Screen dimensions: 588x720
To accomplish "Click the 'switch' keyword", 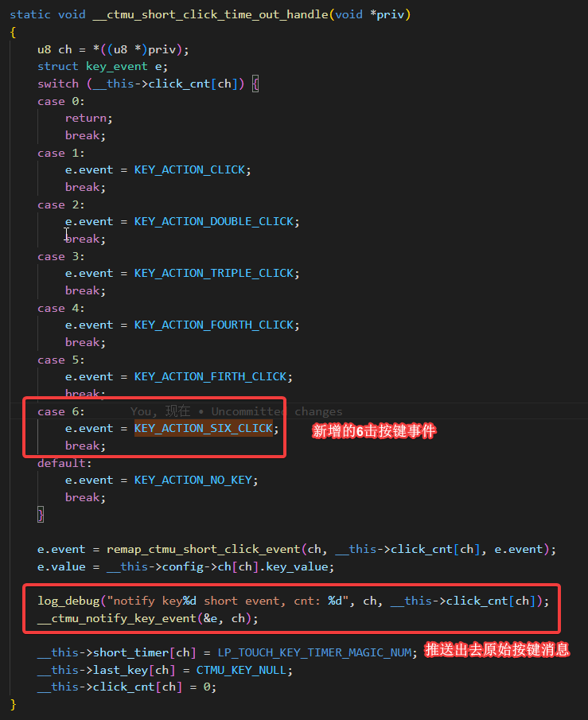I will pos(58,84).
